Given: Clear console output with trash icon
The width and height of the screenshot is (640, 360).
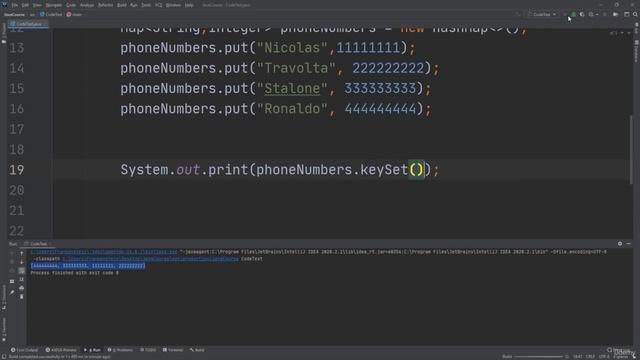Looking at the screenshot, I should pyautogui.click(x=22, y=297).
